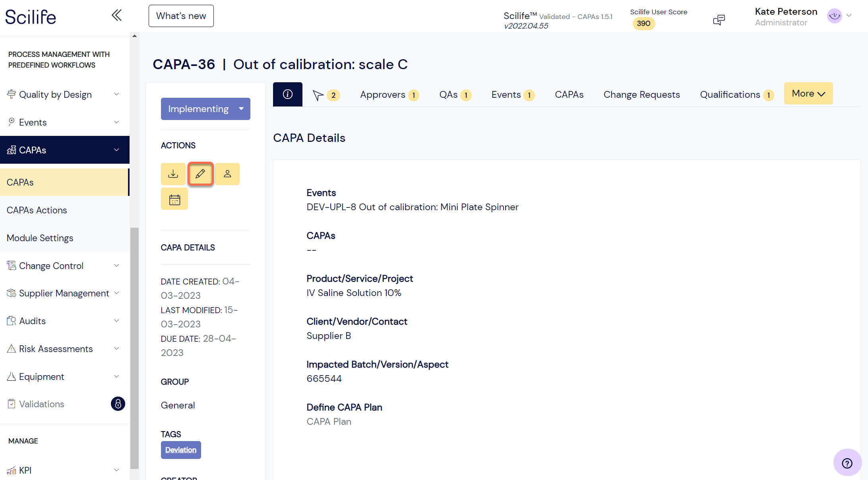Click the Events sidebar icon
Viewport: 868px width, 480px height.
click(x=11, y=122)
